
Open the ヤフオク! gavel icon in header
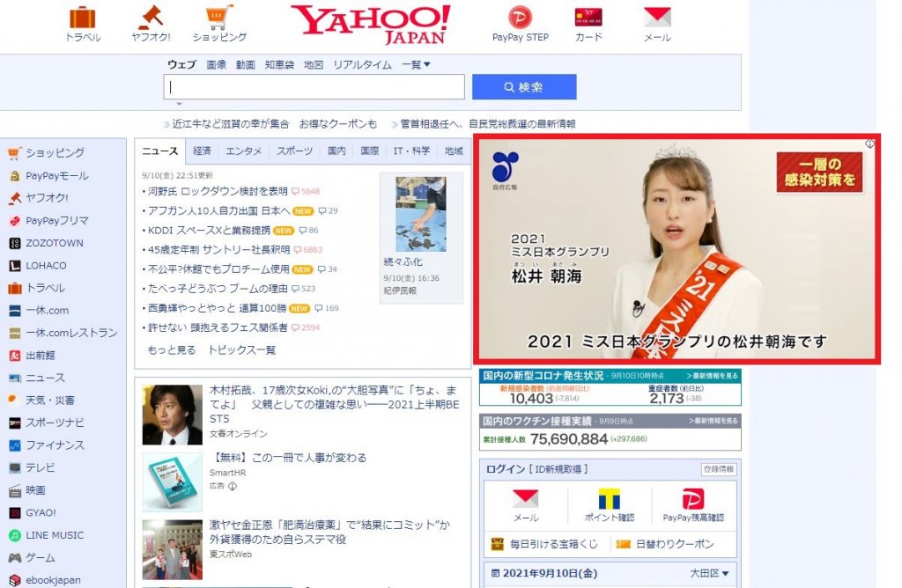coord(151,18)
